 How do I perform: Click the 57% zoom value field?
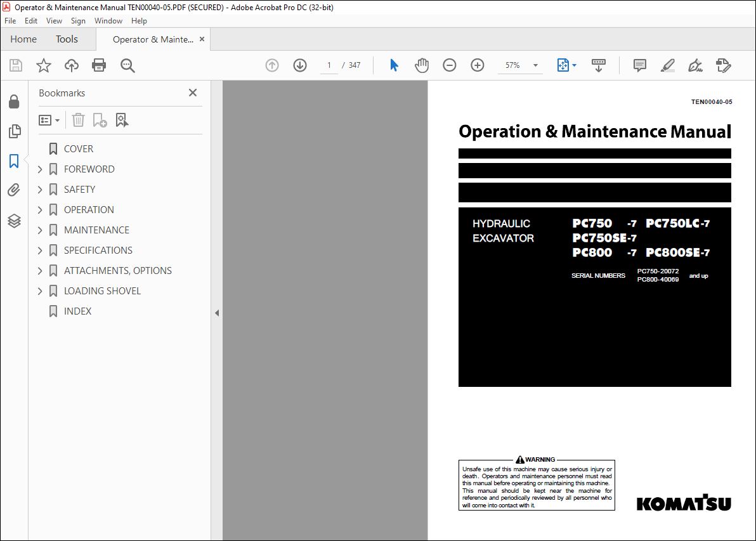[512, 65]
